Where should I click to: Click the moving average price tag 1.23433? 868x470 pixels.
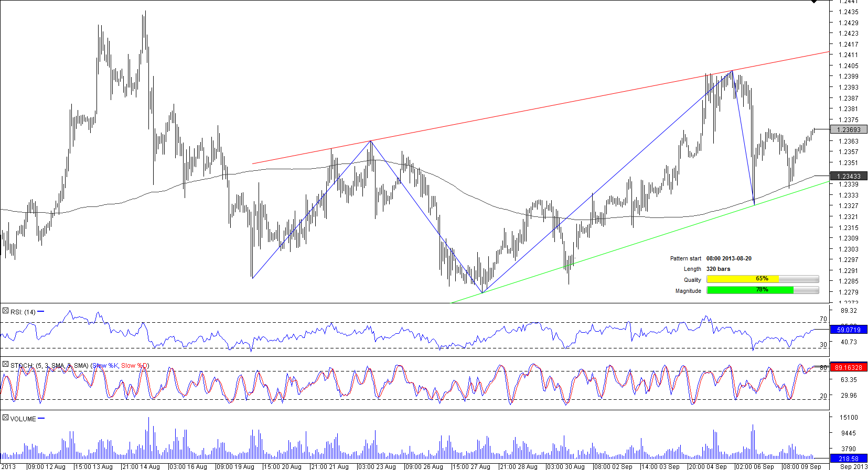point(849,176)
